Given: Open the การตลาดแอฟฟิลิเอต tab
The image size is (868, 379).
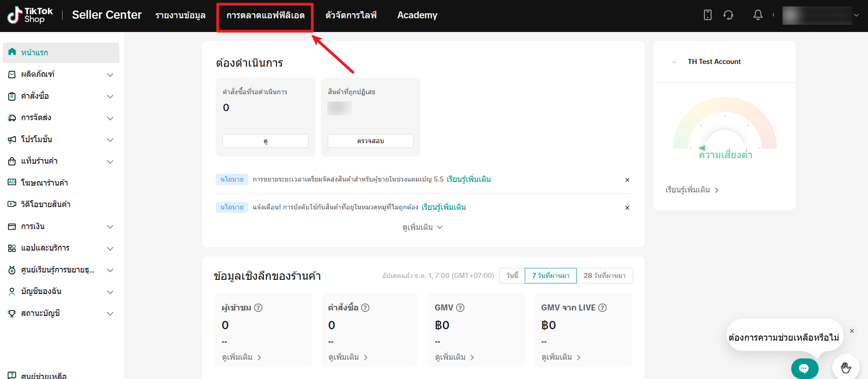Looking at the screenshot, I should [265, 16].
